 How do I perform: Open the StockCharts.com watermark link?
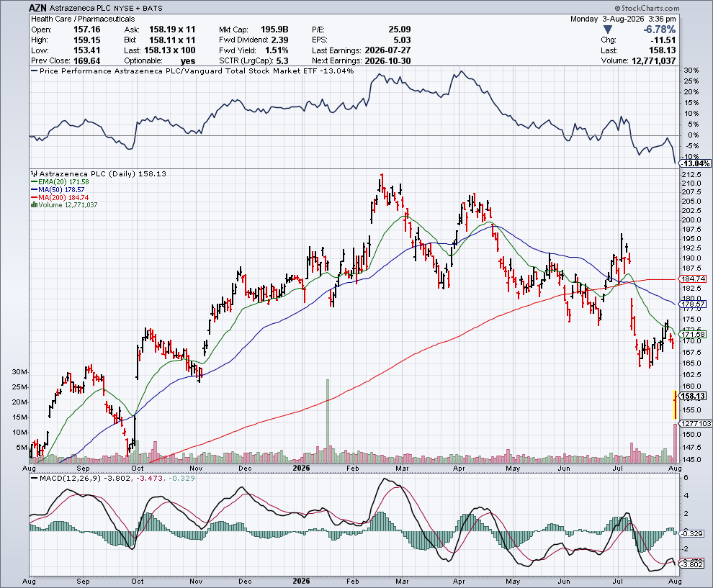646,8
